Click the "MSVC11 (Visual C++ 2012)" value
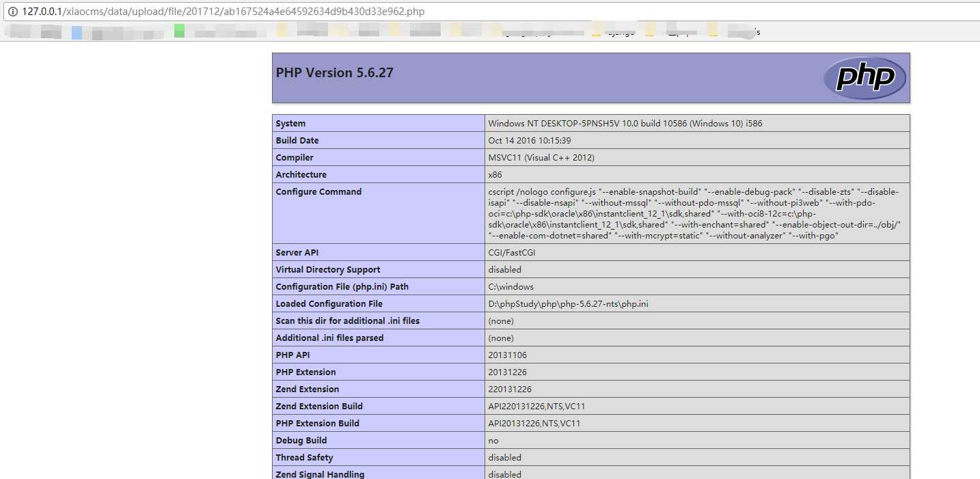980x479 pixels. 541,158
